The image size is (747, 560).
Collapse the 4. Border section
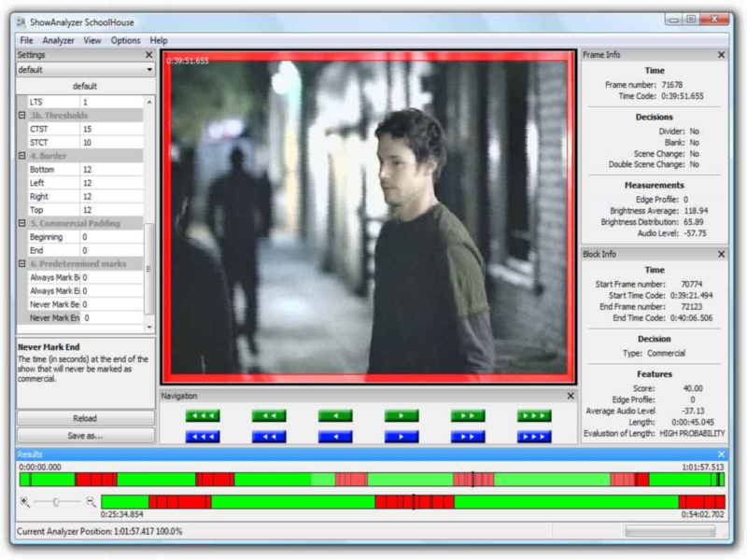pyautogui.click(x=21, y=156)
